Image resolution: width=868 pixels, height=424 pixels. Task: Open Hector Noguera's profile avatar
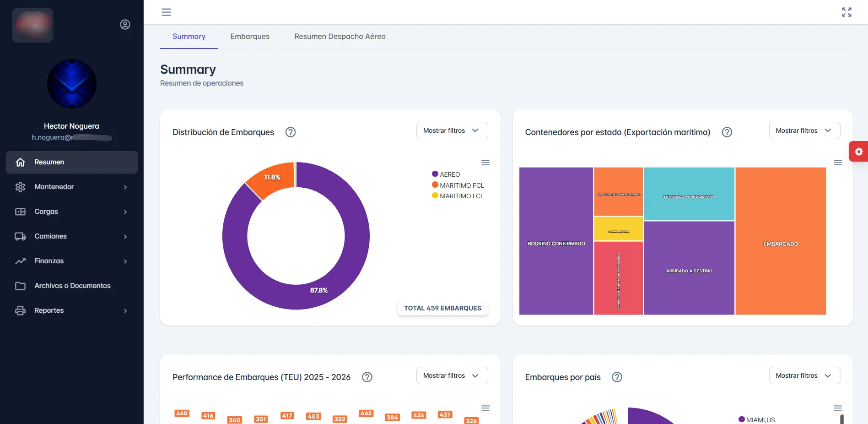point(72,84)
